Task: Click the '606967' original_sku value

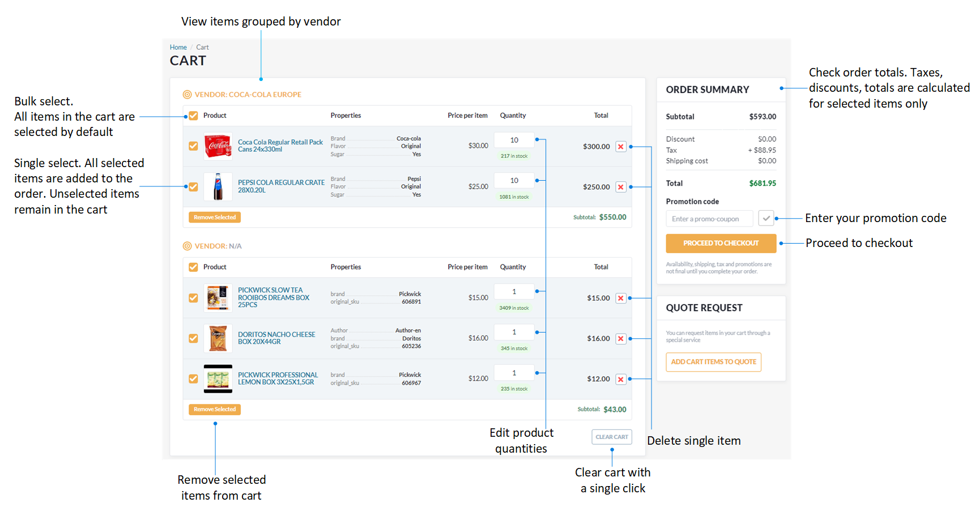Action: click(x=411, y=383)
